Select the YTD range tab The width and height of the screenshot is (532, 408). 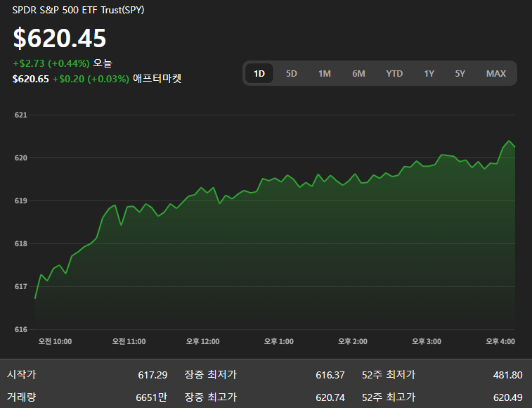pyautogui.click(x=394, y=73)
